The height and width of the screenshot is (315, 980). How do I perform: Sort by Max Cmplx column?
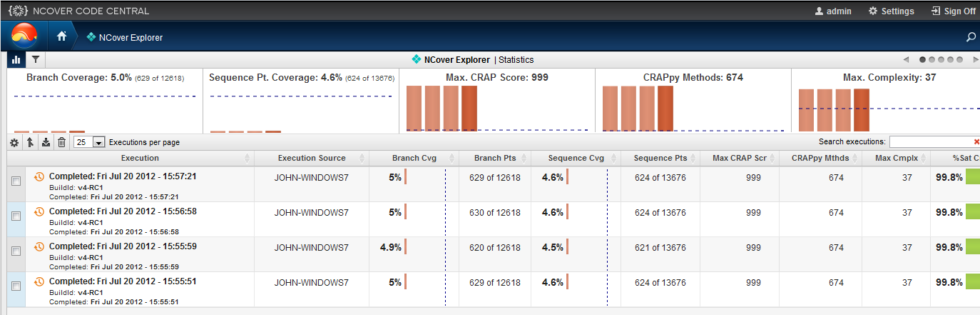[896, 158]
